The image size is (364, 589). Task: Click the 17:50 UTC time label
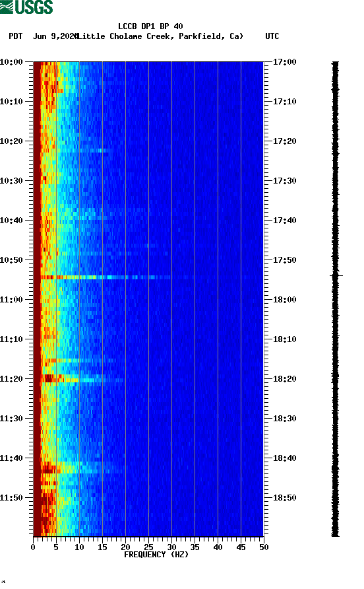click(x=284, y=260)
